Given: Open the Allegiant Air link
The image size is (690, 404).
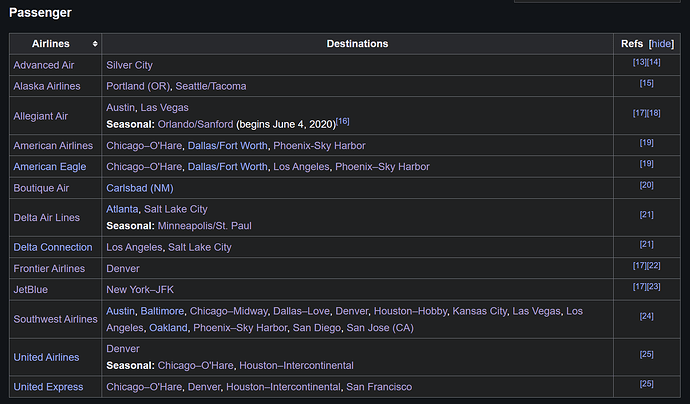Looking at the screenshot, I should point(40,116).
